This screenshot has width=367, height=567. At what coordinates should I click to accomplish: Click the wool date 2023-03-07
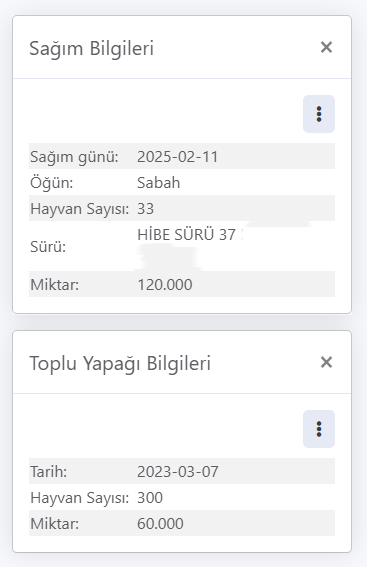point(178,472)
